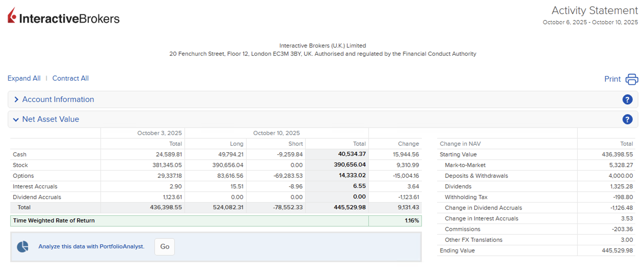Viewport: 644px width, 267px height.
Task: Click the Change in NAV column header
Action: [x=460, y=144]
